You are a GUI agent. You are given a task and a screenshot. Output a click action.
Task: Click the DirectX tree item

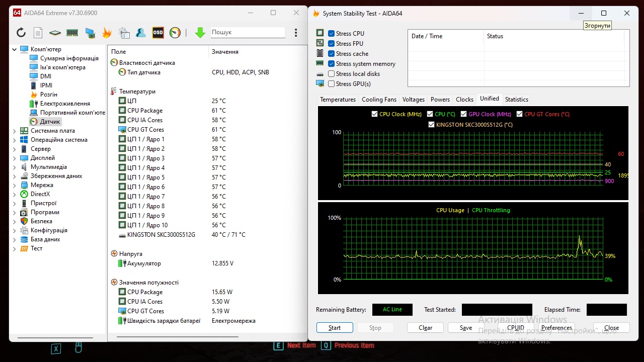tap(40, 194)
